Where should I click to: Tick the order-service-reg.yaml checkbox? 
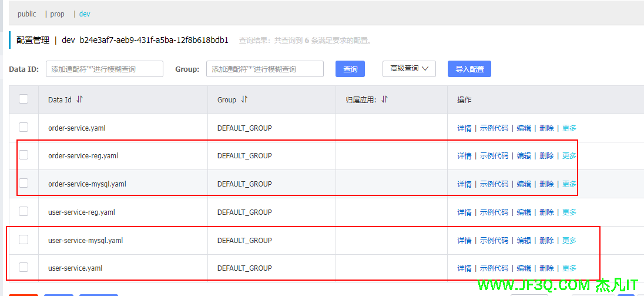pyautogui.click(x=24, y=155)
